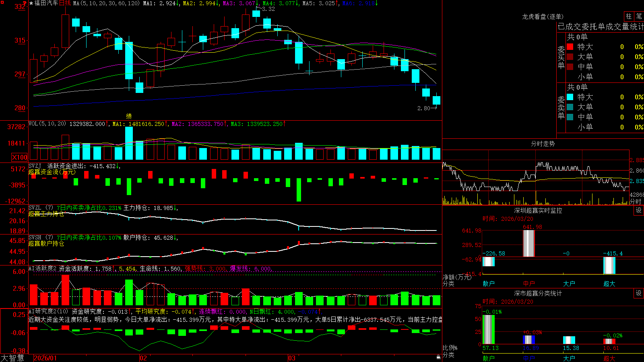This screenshot has height=362, width=644.
Task: Click the 深圳超赢实时监控 panel title
Action: pyautogui.click(x=538, y=210)
